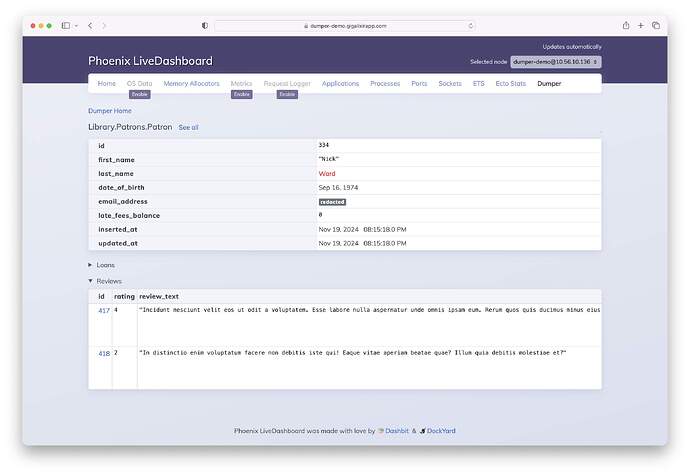
Task: Open the Request Logger tab
Action: click(287, 83)
